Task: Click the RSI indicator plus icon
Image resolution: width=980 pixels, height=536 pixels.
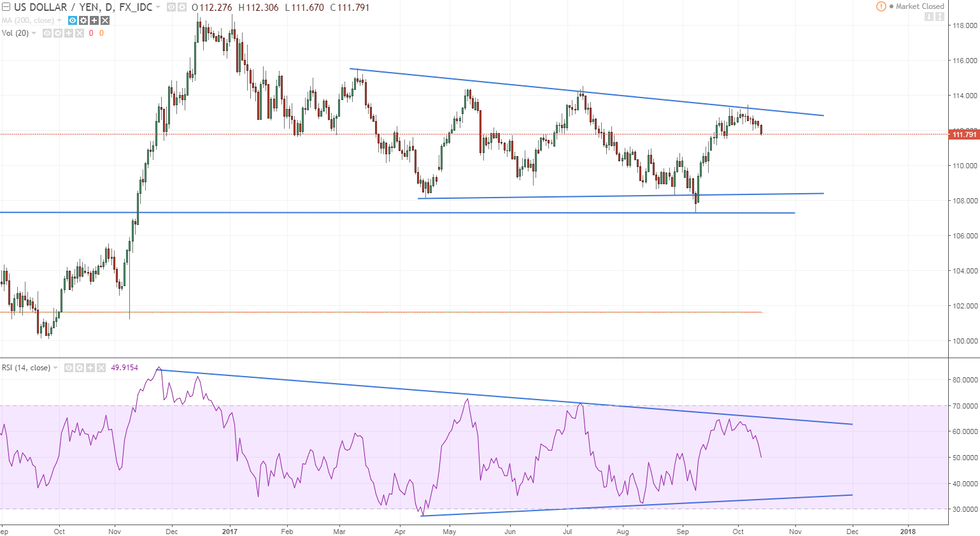Action: pyautogui.click(x=90, y=368)
